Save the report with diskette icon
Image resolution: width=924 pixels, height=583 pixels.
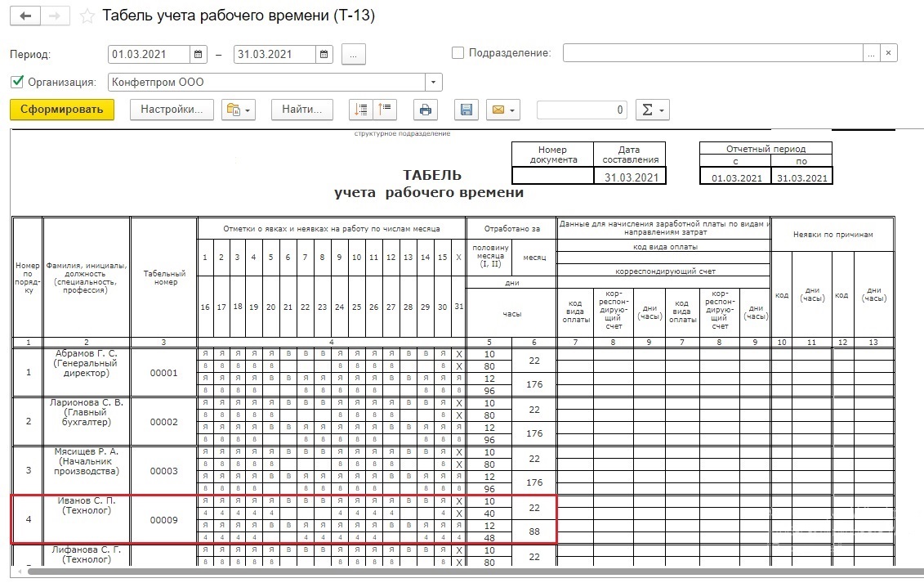[x=466, y=110]
